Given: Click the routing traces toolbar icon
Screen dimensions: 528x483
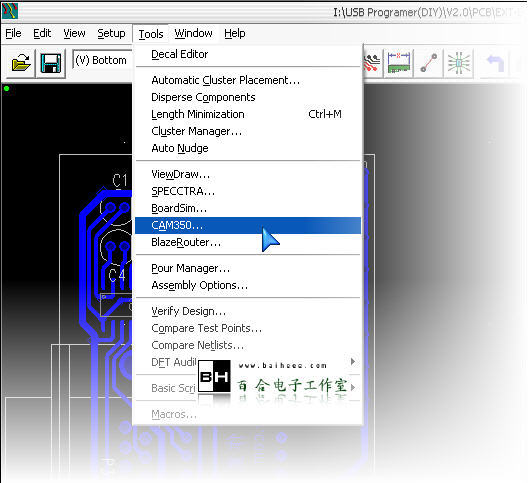Looking at the screenshot, I should tap(372, 63).
